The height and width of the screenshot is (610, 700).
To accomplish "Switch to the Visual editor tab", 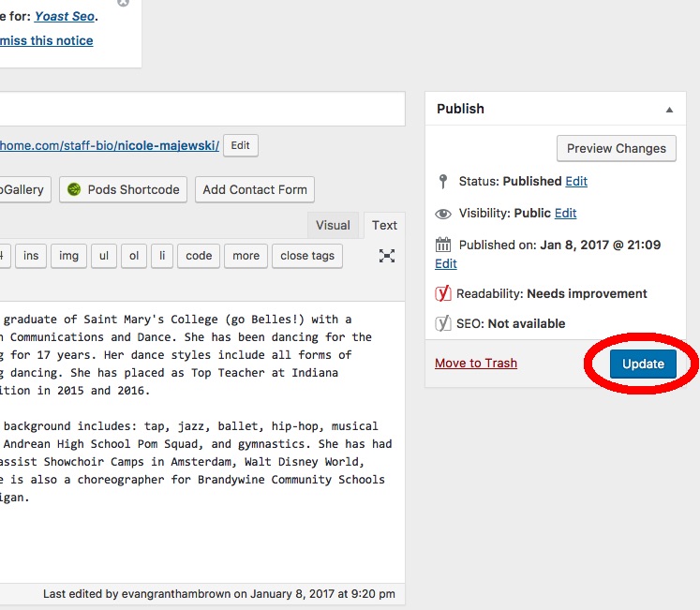I will pyautogui.click(x=333, y=225).
